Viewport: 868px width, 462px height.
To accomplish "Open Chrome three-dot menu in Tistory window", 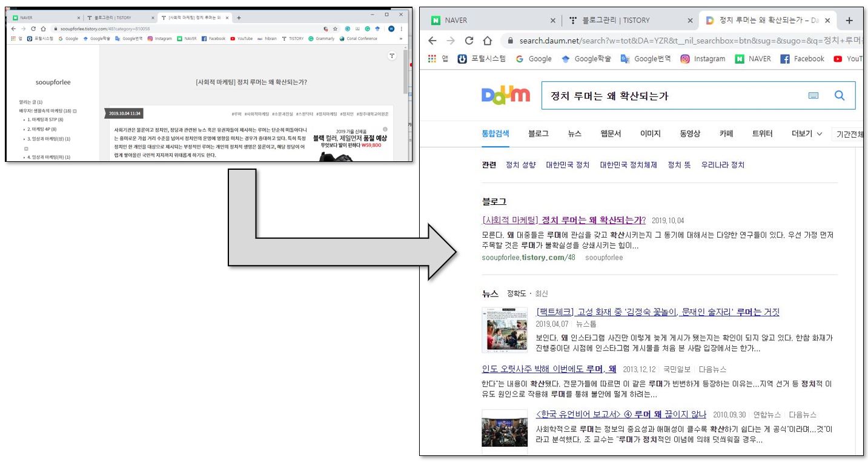I will (x=401, y=28).
